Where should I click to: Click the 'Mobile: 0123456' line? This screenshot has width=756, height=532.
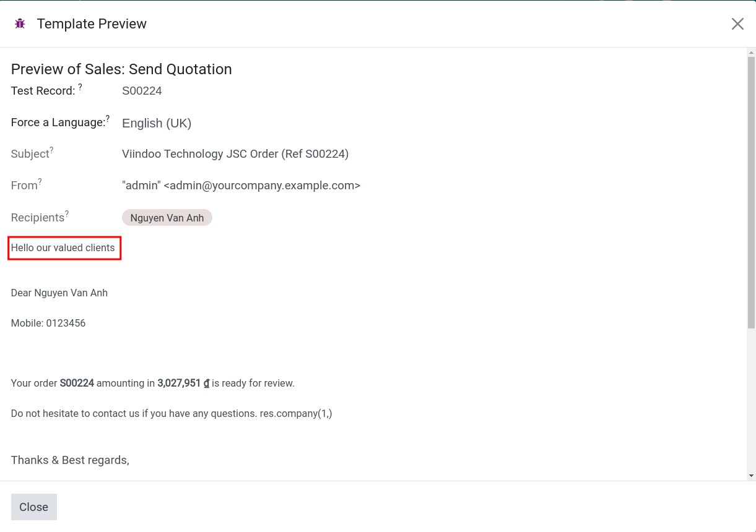click(x=48, y=324)
